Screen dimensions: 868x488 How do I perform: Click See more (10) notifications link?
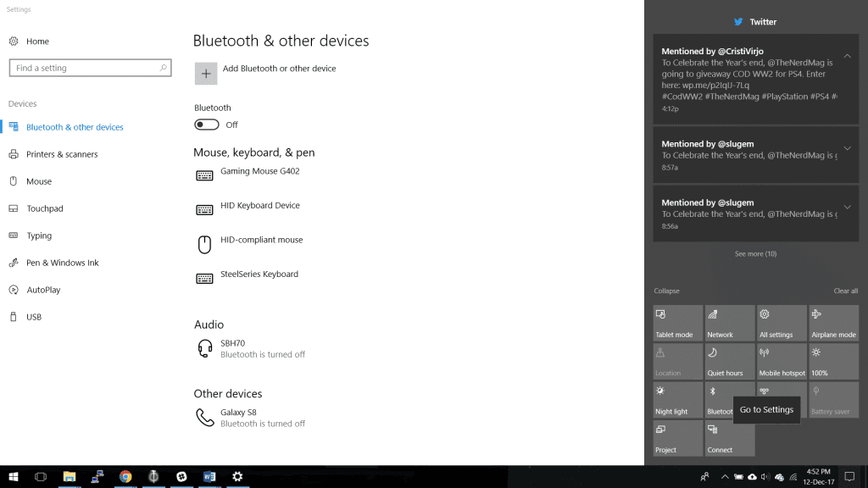point(755,254)
